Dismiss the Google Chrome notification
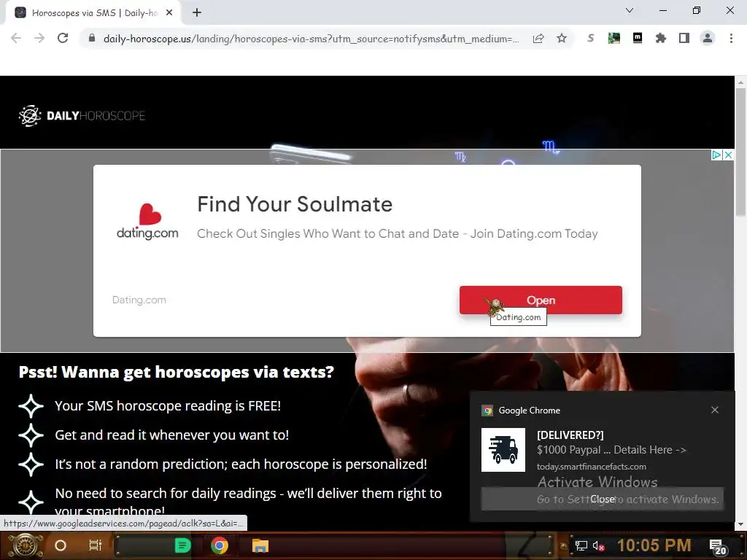 (x=715, y=410)
